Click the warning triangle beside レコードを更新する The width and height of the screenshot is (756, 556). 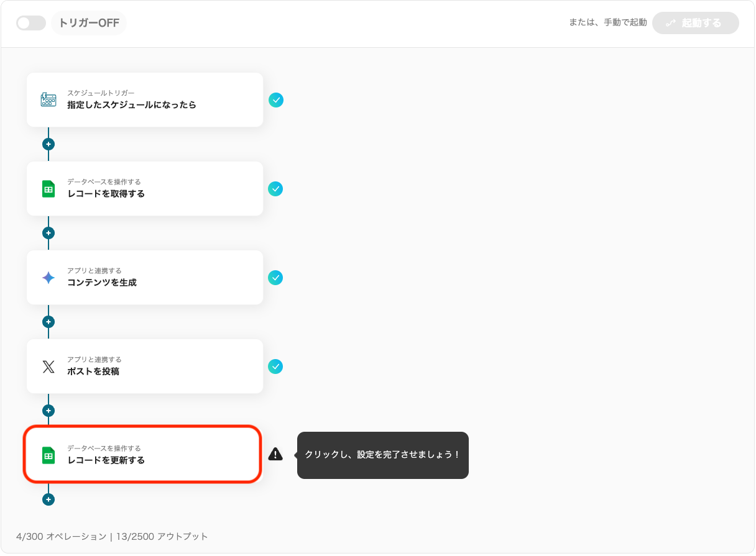(x=275, y=455)
